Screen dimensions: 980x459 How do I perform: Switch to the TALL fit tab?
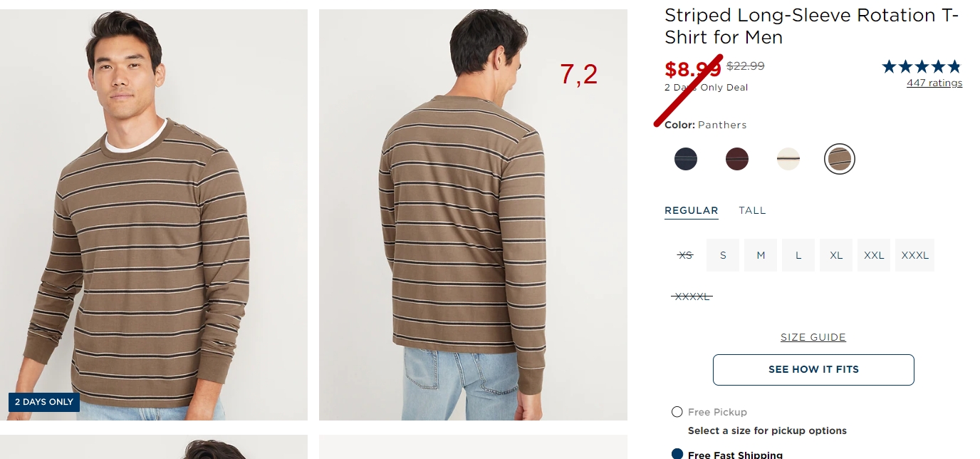coord(752,210)
